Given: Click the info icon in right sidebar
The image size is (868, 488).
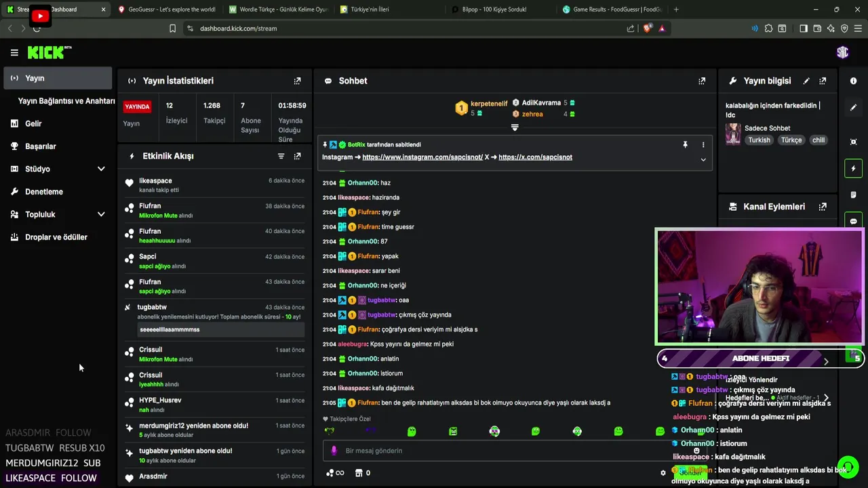Looking at the screenshot, I should [853, 81].
